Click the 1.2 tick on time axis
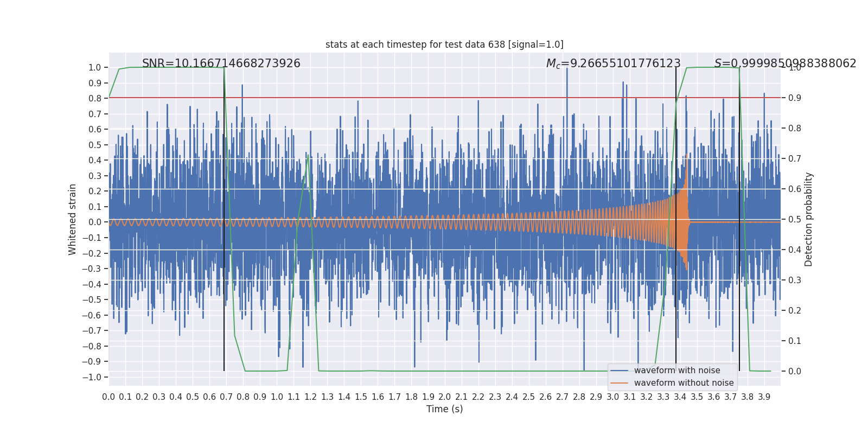This screenshot has height=434, width=868. pyautogui.click(x=310, y=397)
